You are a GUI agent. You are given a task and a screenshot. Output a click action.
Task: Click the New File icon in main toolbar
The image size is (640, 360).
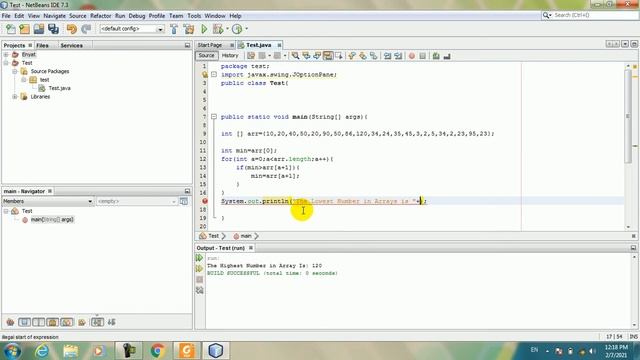coord(11,29)
